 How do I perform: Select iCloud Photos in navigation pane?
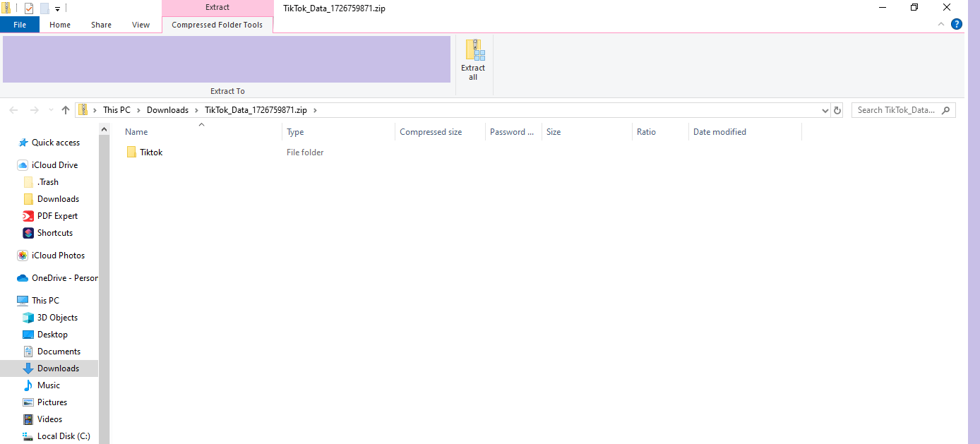[x=58, y=256]
